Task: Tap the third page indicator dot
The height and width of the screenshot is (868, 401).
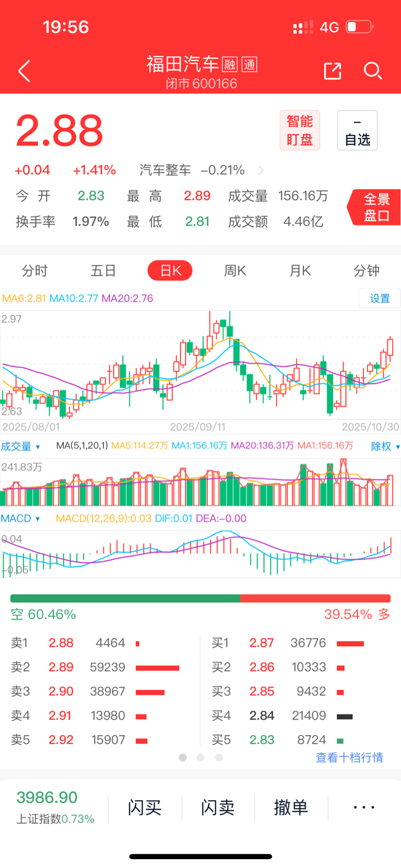Action: click(219, 757)
